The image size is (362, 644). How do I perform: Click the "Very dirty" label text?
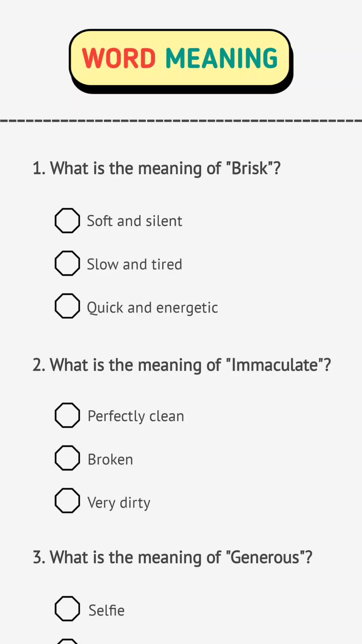(x=119, y=503)
